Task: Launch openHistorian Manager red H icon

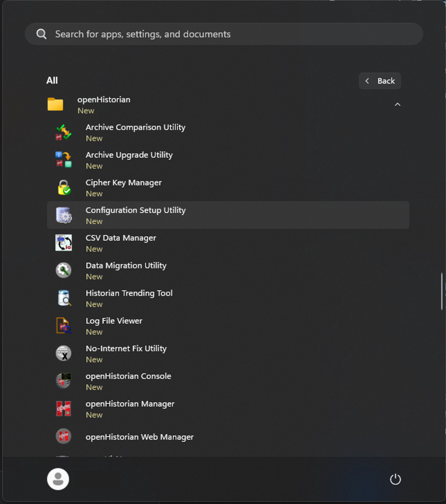Action: pos(64,408)
